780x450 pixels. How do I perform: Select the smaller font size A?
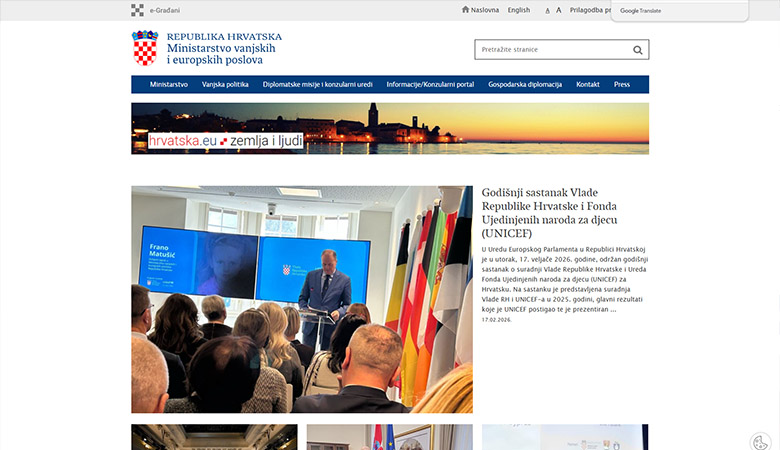[x=547, y=11]
